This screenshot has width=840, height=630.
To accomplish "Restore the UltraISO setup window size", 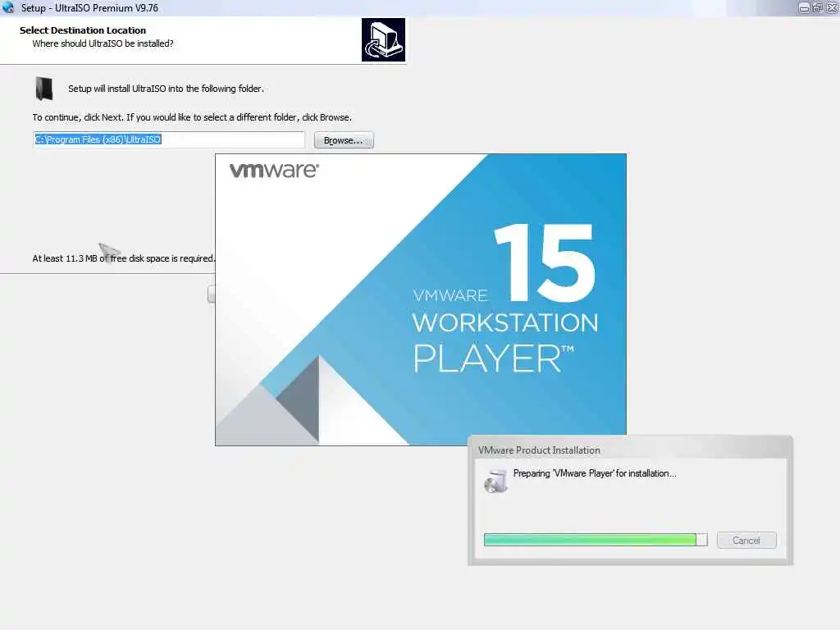I will tap(818, 8).
